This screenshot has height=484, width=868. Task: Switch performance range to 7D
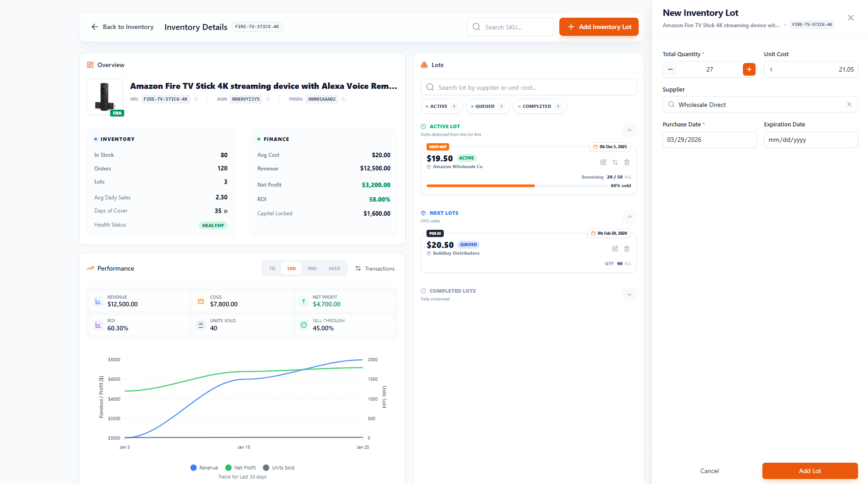[x=272, y=269]
